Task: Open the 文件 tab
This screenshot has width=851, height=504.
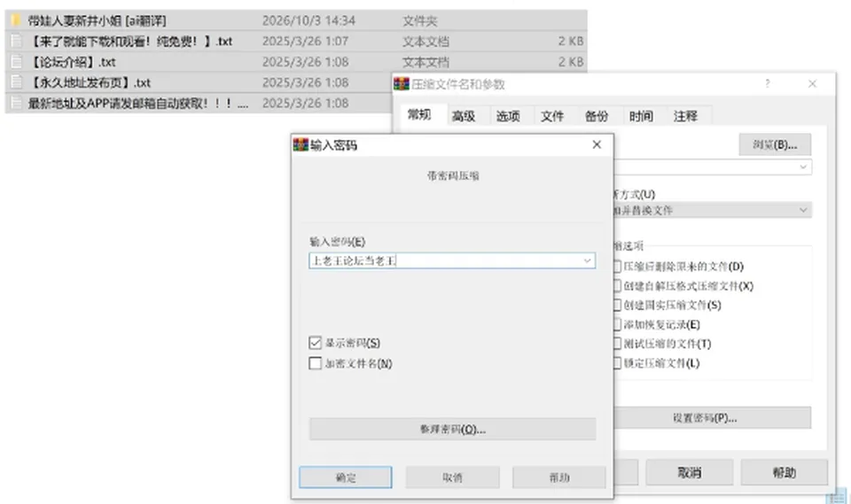Action: click(x=552, y=116)
